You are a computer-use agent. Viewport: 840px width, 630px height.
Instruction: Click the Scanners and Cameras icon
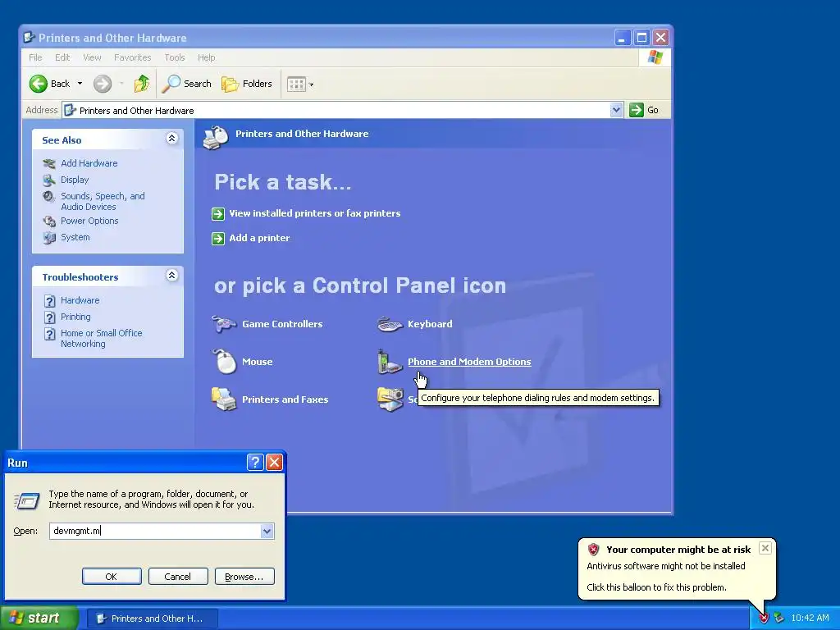pyautogui.click(x=390, y=399)
